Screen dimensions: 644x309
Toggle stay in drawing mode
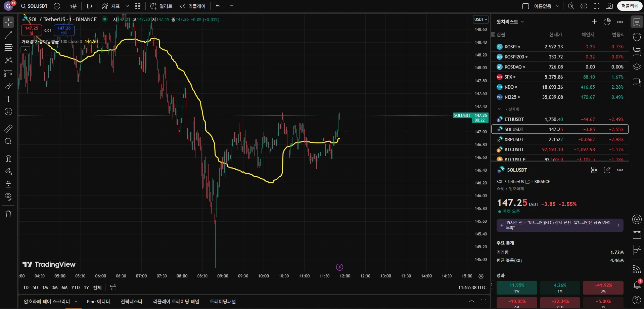pos(8,171)
